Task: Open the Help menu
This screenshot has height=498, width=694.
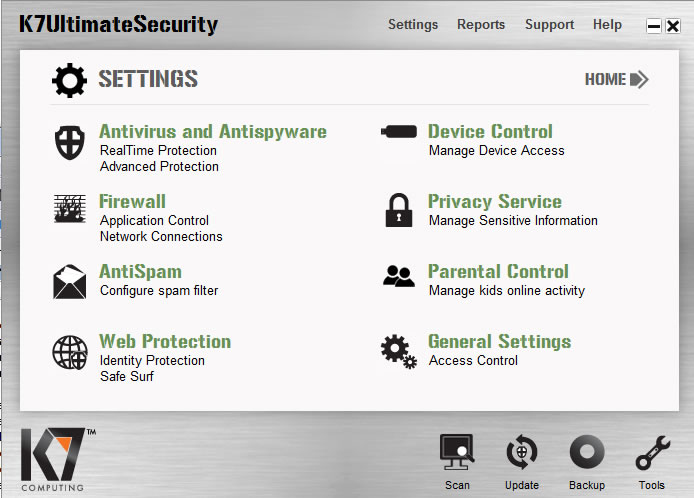Action: click(x=607, y=25)
